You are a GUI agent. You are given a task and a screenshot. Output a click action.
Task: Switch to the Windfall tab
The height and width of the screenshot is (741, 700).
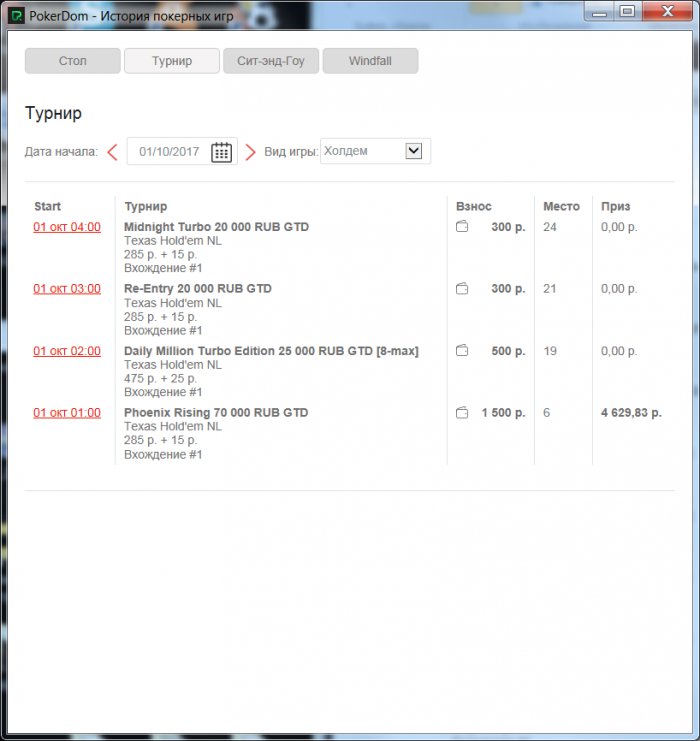point(370,61)
